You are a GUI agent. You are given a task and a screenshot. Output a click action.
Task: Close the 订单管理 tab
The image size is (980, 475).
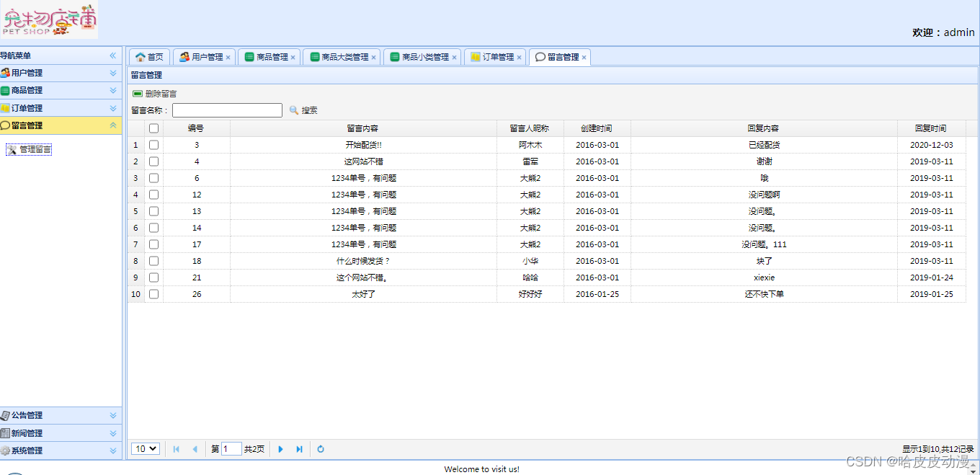[x=520, y=58]
